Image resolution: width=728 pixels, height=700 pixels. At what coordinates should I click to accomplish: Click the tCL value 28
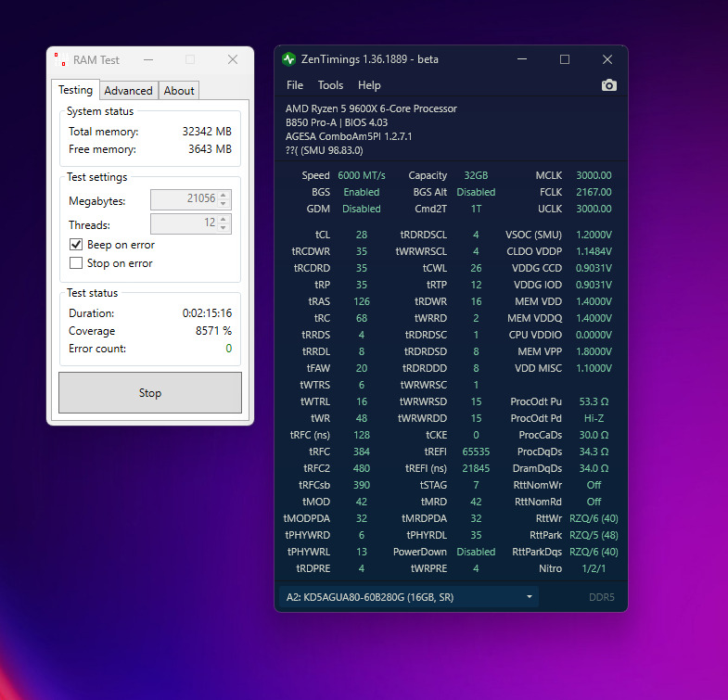362,235
